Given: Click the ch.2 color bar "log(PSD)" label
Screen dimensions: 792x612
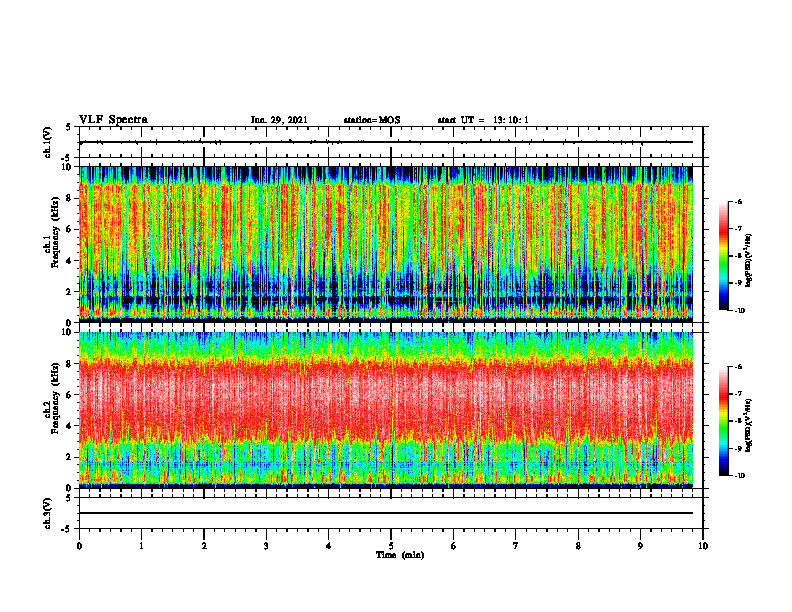Looking at the screenshot, I should pyautogui.click(x=749, y=426).
